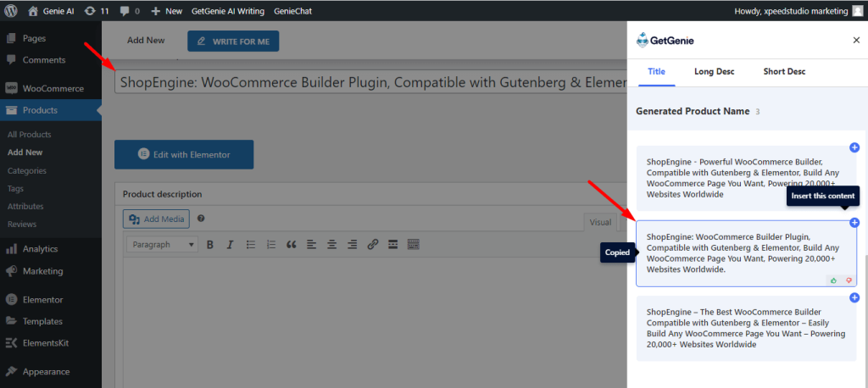The width and height of the screenshot is (868, 388).
Task: Align text center
Action: [x=331, y=244]
